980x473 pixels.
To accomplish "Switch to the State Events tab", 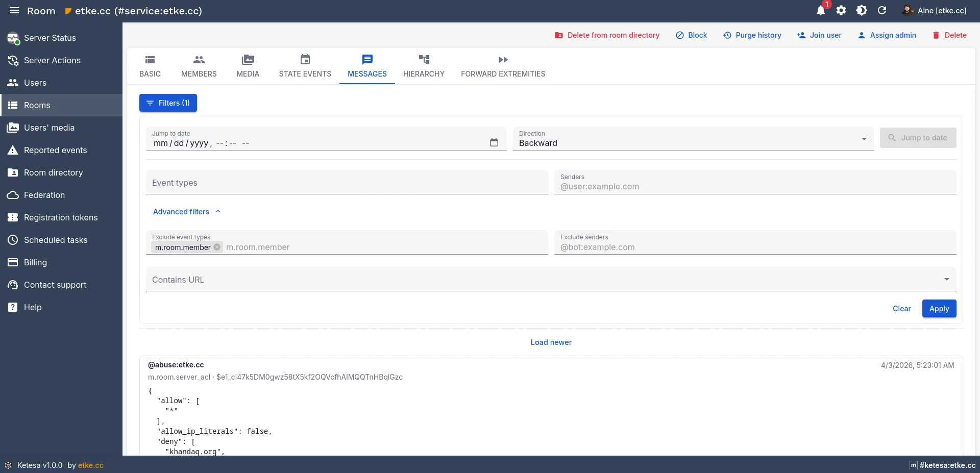I will [305, 66].
